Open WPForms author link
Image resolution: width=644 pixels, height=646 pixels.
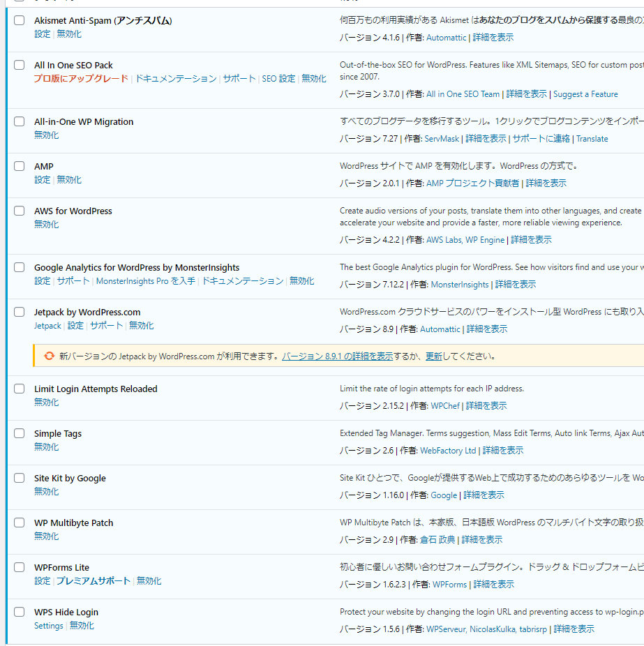pyautogui.click(x=449, y=585)
